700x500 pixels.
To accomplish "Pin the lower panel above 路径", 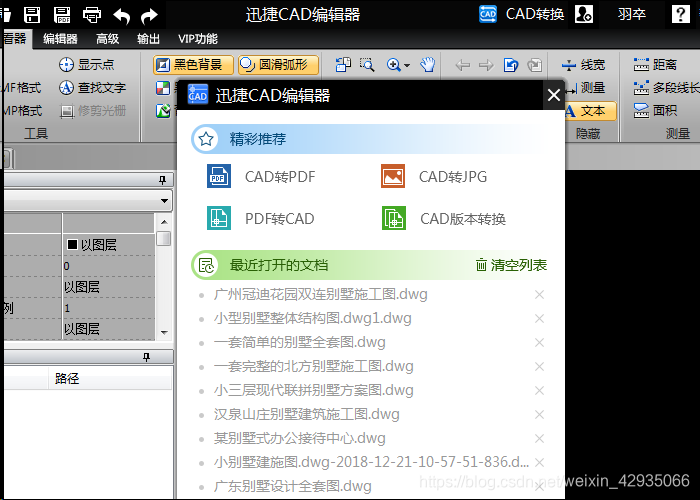I will (146, 357).
